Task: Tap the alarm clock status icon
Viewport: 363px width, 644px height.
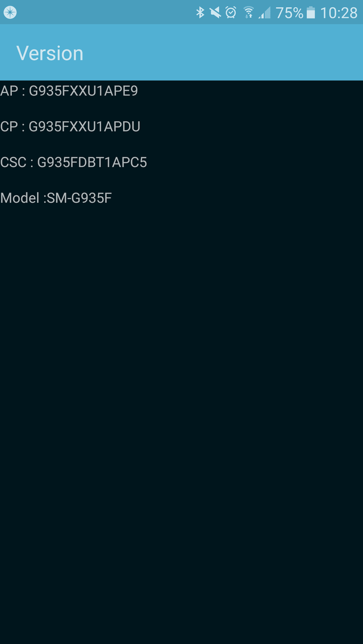Action: click(231, 13)
